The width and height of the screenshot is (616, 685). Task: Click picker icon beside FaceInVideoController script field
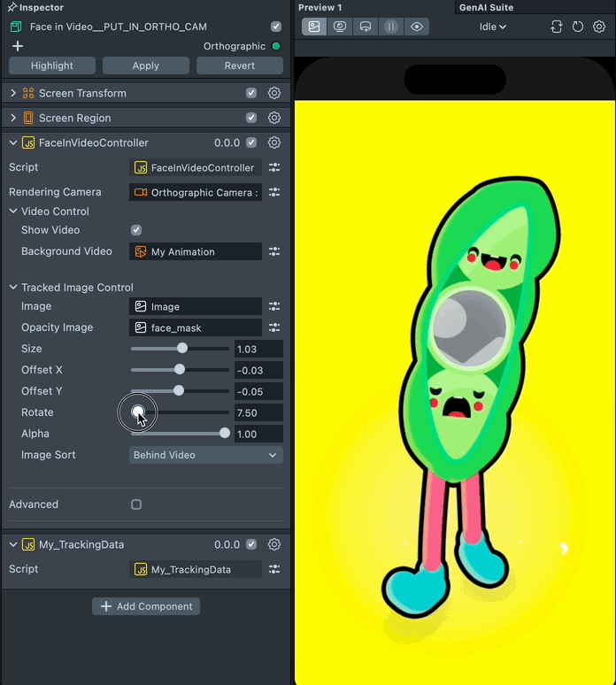tap(274, 167)
